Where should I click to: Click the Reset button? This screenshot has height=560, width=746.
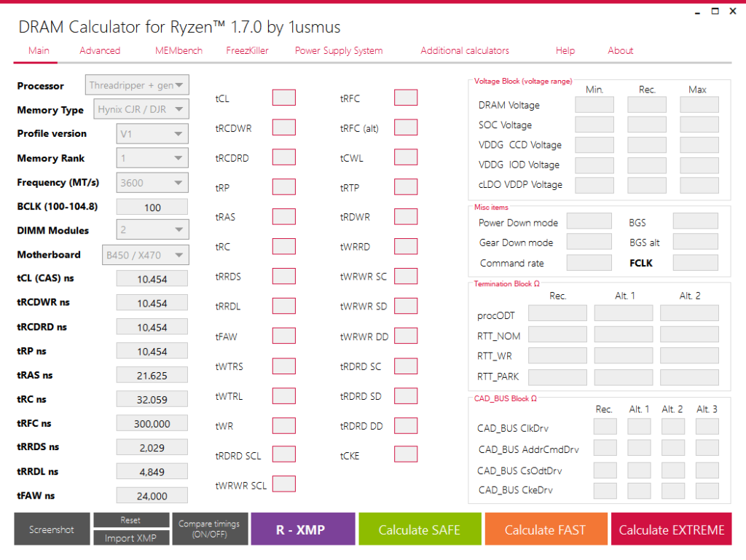click(x=131, y=520)
